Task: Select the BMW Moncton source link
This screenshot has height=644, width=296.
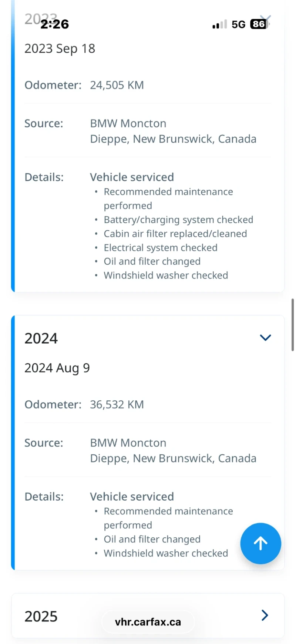Action: (x=128, y=123)
